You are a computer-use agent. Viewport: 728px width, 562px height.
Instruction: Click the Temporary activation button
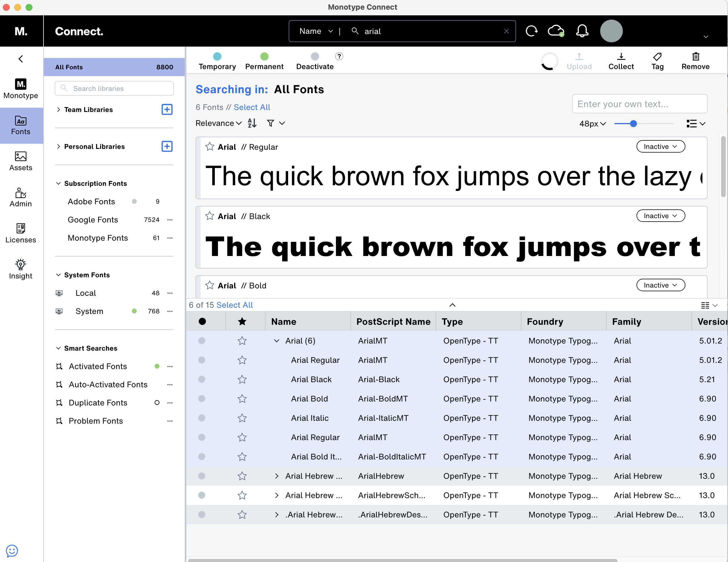click(x=217, y=61)
